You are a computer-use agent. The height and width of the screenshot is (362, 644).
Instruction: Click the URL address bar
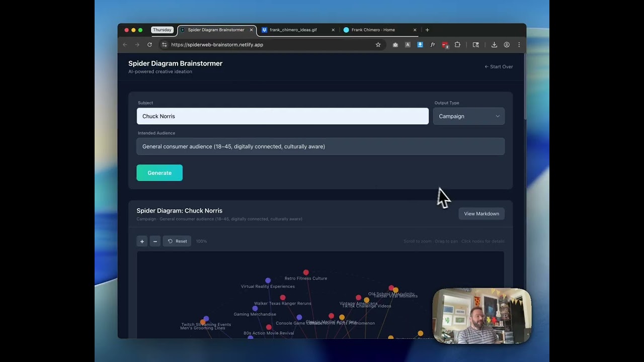[x=272, y=45]
